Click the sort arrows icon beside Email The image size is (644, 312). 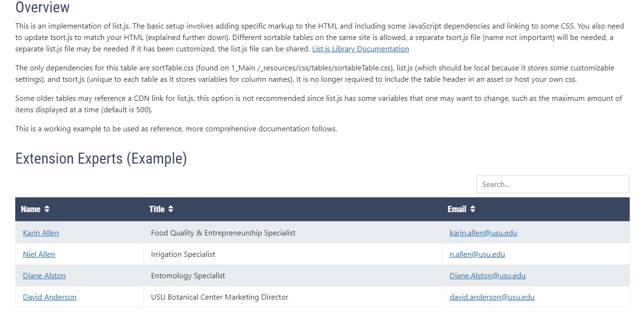(x=473, y=209)
